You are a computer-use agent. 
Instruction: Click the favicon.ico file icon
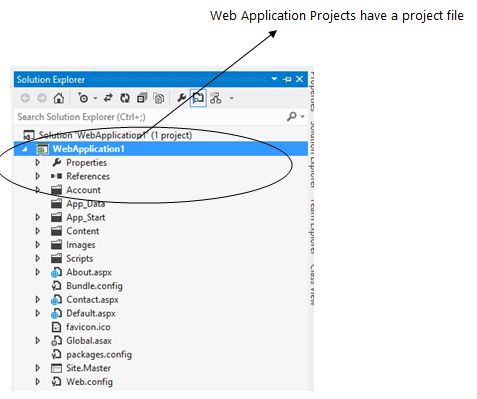click(56, 327)
